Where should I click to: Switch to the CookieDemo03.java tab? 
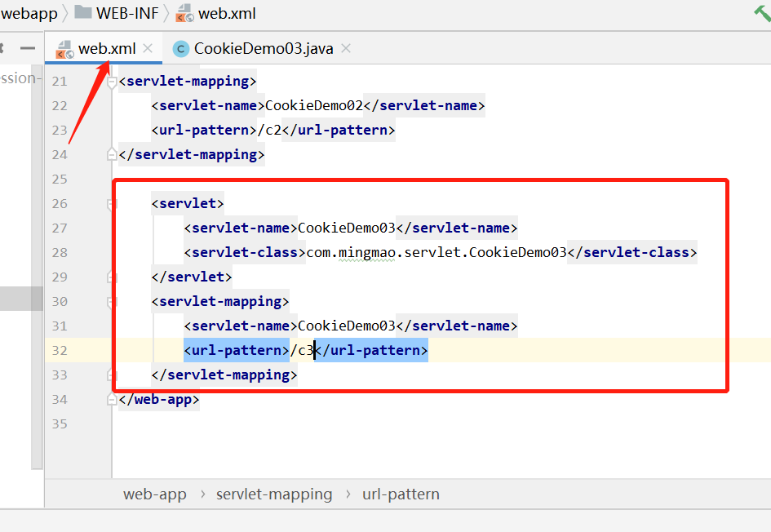pos(264,48)
